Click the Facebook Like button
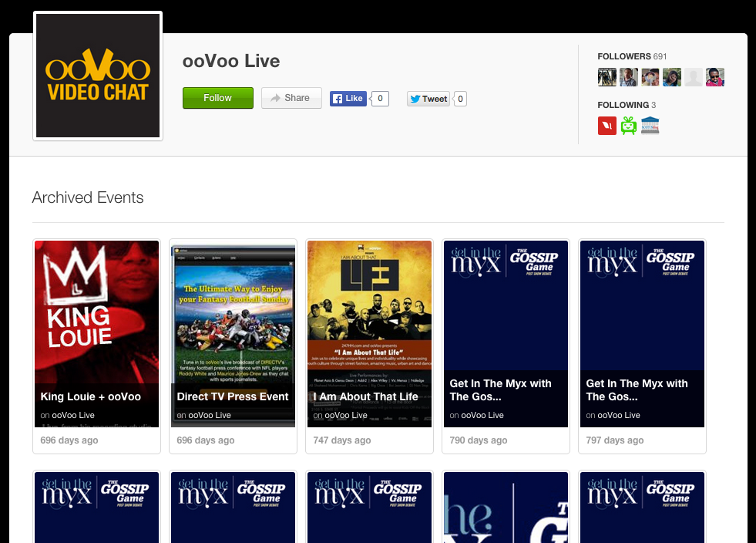 348,99
